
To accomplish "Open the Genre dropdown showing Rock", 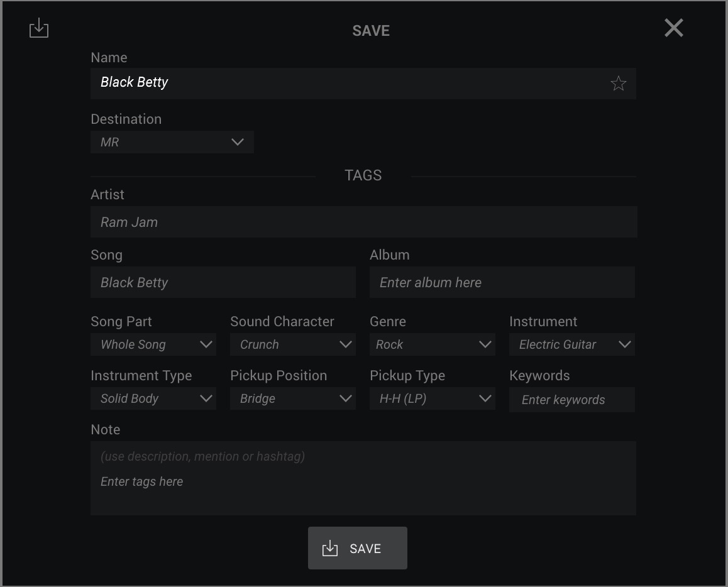I will (x=433, y=344).
